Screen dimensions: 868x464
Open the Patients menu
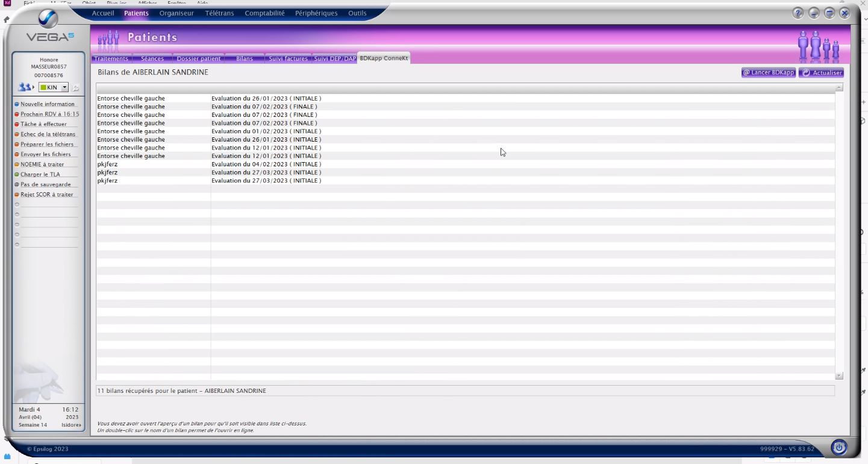coord(136,13)
